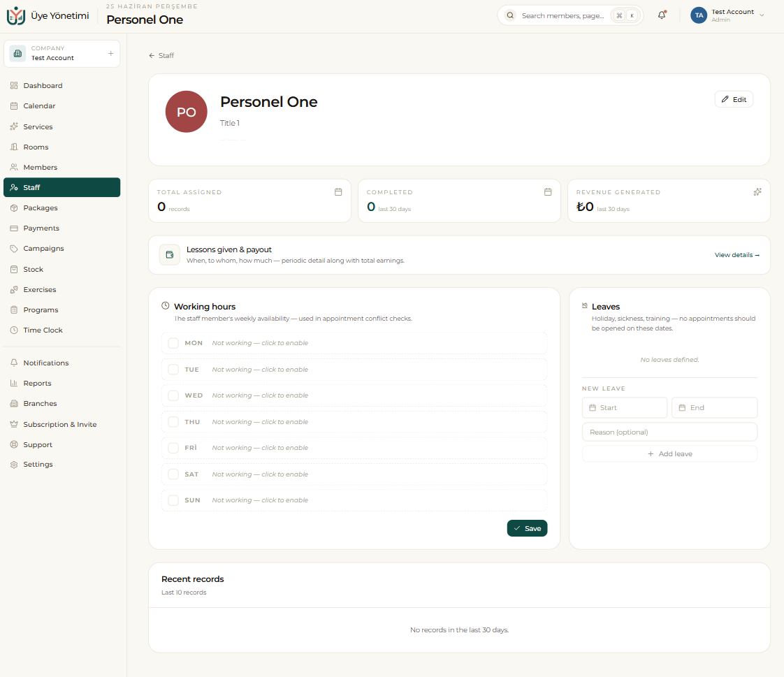Click the Reports chart icon
The width and height of the screenshot is (784, 677).
pos(14,383)
